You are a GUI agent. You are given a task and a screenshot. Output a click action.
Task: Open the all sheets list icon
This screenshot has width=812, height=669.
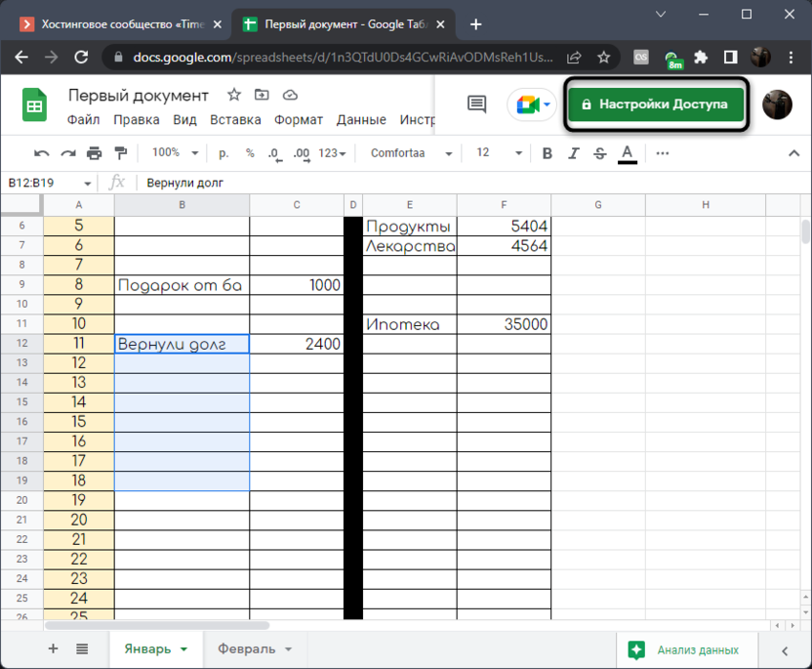(82, 649)
